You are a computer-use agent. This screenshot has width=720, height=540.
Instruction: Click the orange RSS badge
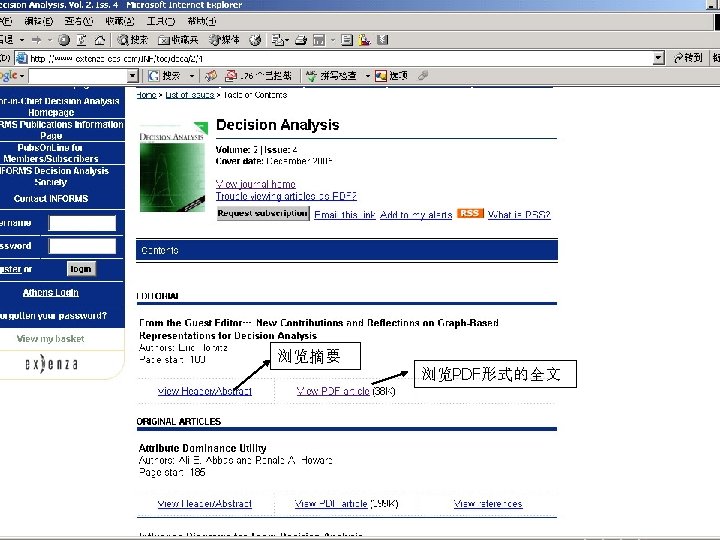(x=470, y=214)
